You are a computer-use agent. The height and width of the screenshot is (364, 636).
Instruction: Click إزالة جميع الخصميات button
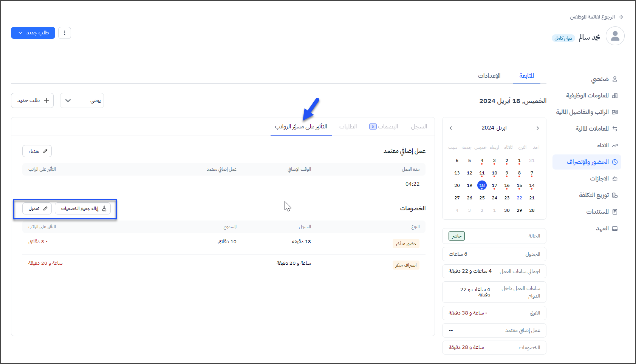83,208
